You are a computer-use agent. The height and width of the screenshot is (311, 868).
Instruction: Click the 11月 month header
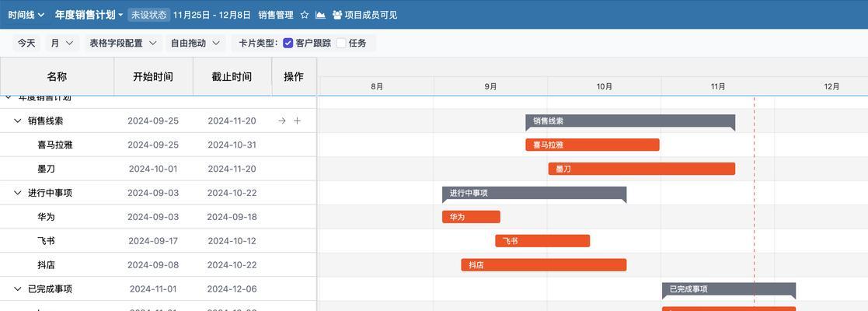pyautogui.click(x=718, y=86)
